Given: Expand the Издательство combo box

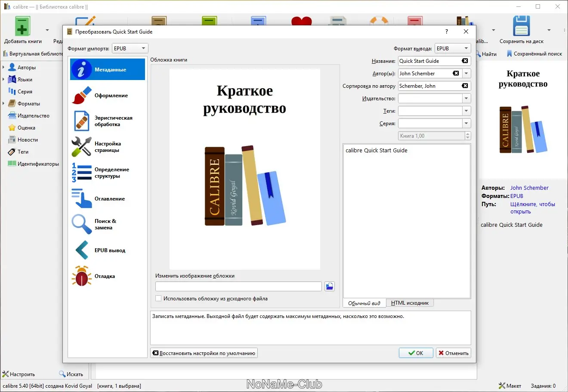Looking at the screenshot, I should (466, 99).
